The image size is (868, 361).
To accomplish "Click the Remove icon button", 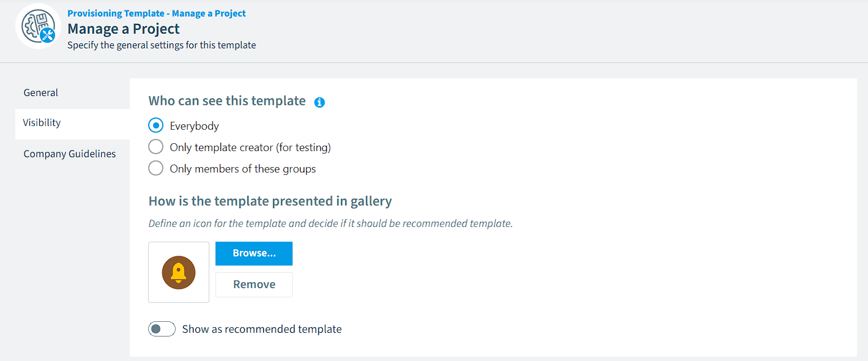I will pyautogui.click(x=254, y=285).
